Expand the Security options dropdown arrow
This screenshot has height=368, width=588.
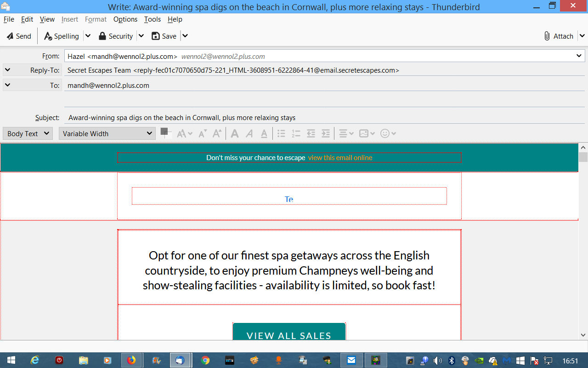(x=141, y=36)
